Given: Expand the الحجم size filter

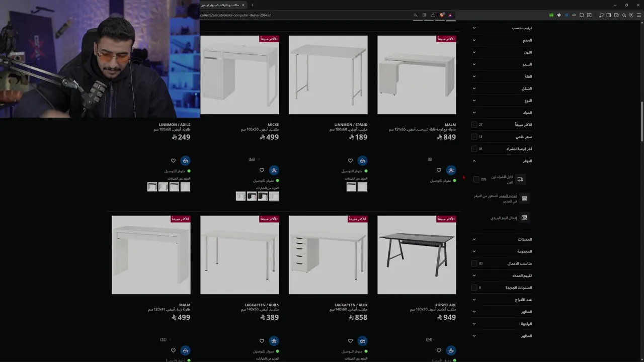Looking at the screenshot, I should (502, 40).
